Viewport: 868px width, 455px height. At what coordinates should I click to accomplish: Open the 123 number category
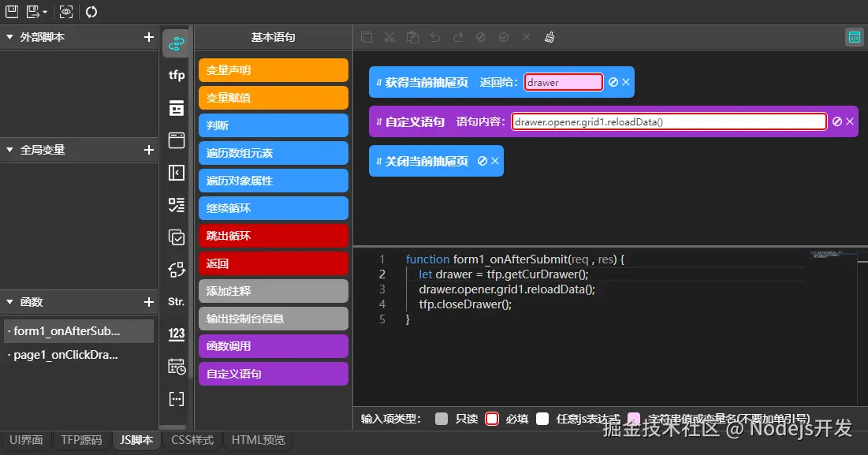click(x=176, y=334)
